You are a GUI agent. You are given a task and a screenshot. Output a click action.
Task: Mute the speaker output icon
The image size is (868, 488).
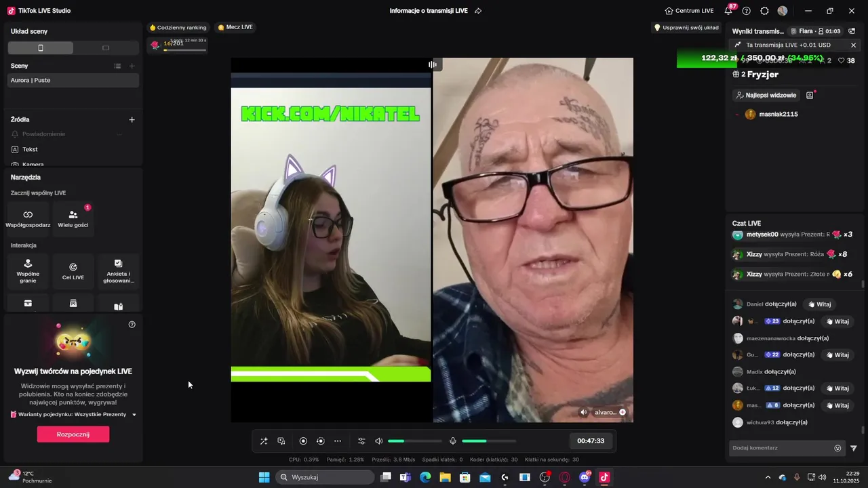click(379, 441)
